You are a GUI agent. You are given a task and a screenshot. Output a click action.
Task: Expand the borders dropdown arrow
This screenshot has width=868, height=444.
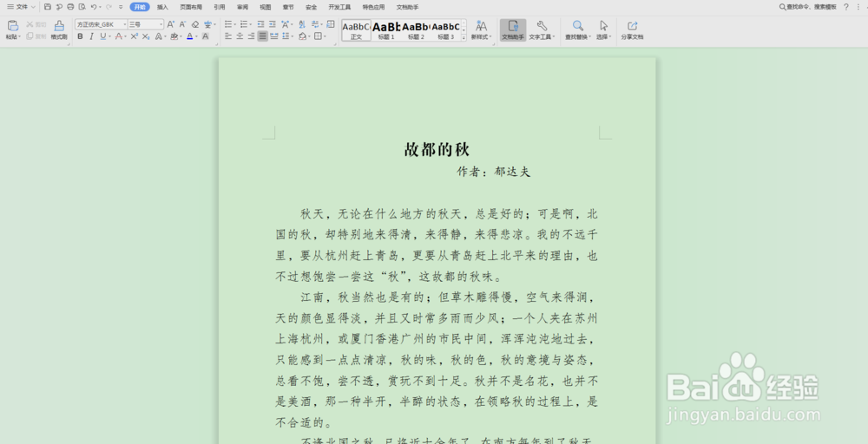tap(325, 36)
